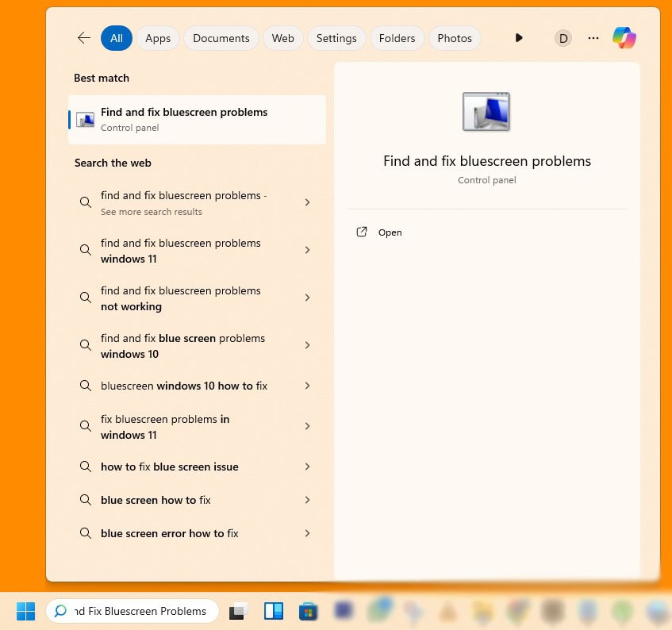Switch to the Apps filter tab

point(158,38)
